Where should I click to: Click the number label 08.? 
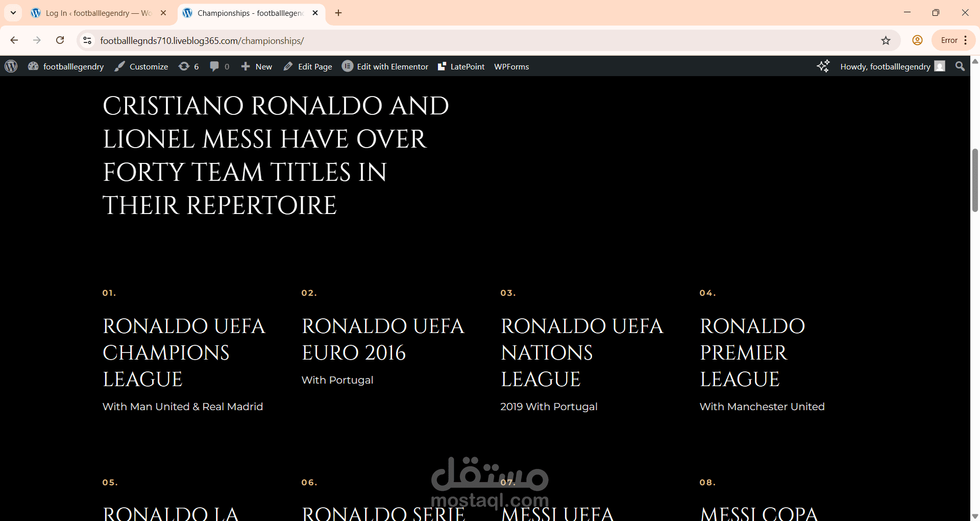[707, 482]
